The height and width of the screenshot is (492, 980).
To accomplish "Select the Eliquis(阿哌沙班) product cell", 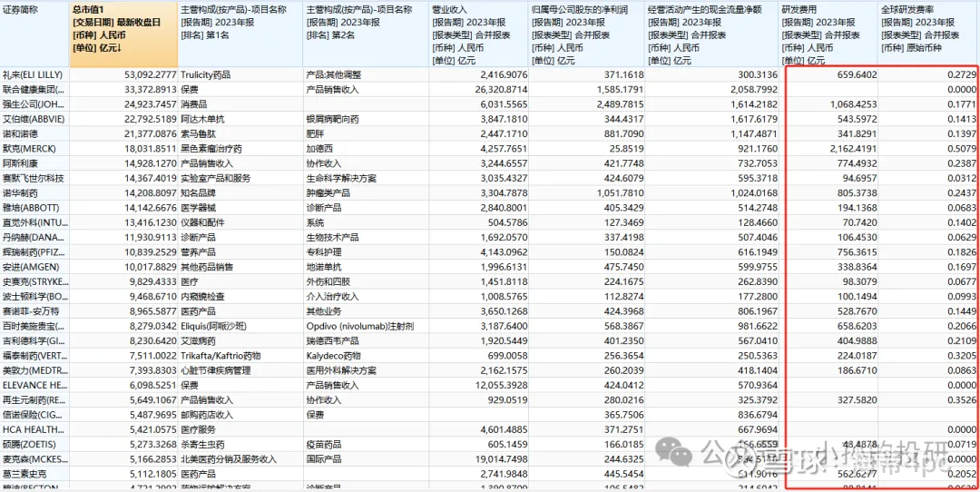I will [x=214, y=326].
